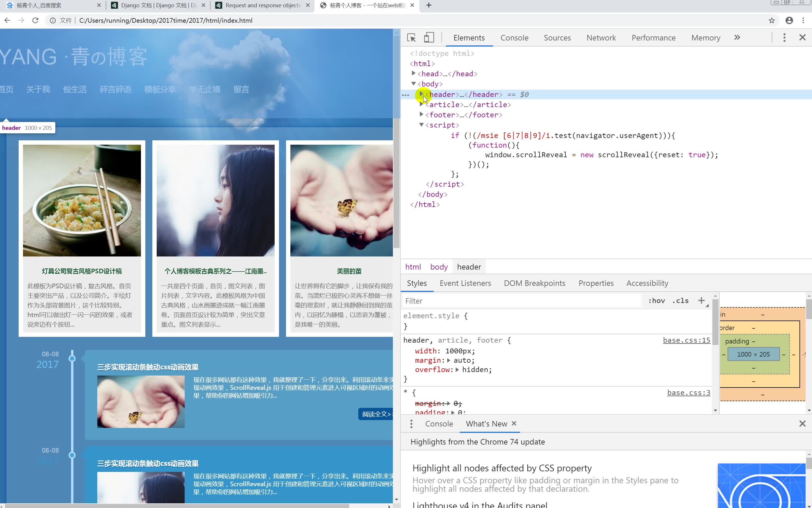Click the 1000 × 205 box model content

pos(753,354)
